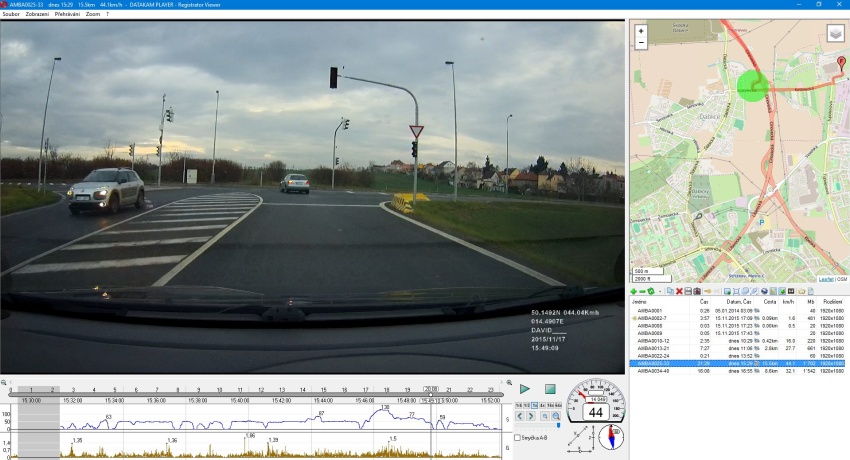Click the dark blue globe icon

[764, 291]
